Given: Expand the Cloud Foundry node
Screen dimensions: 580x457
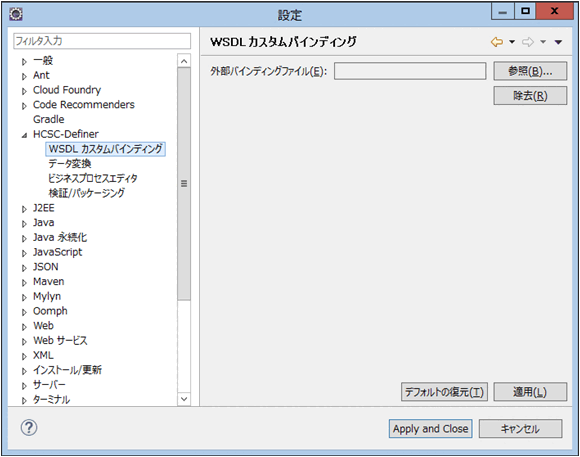Looking at the screenshot, I should tap(24, 91).
